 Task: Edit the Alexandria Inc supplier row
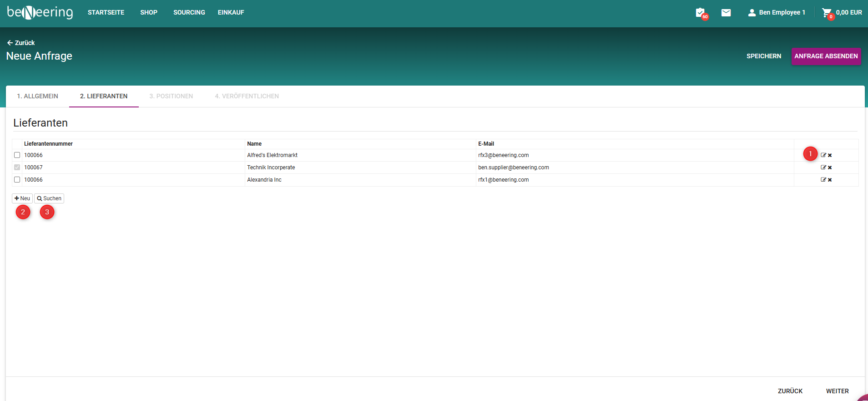(823, 180)
